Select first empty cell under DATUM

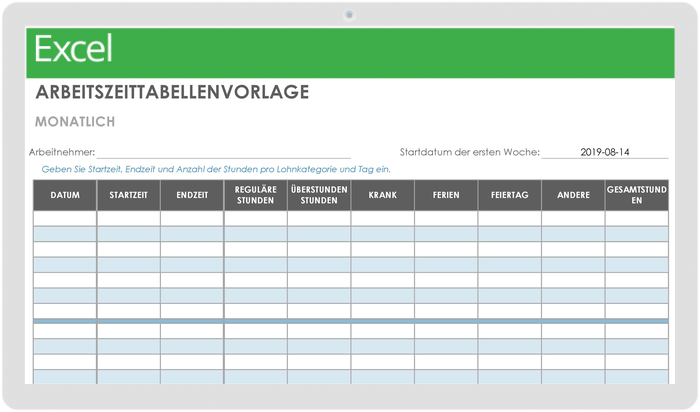65,218
